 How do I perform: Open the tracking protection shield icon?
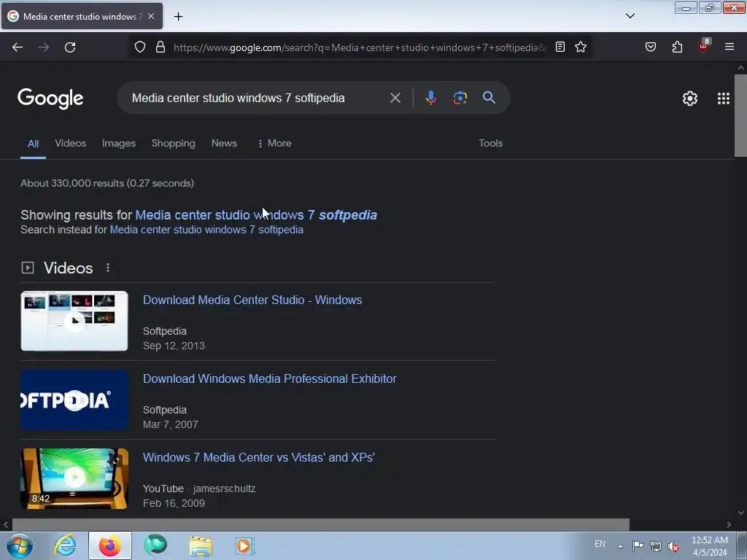[x=139, y=47]
